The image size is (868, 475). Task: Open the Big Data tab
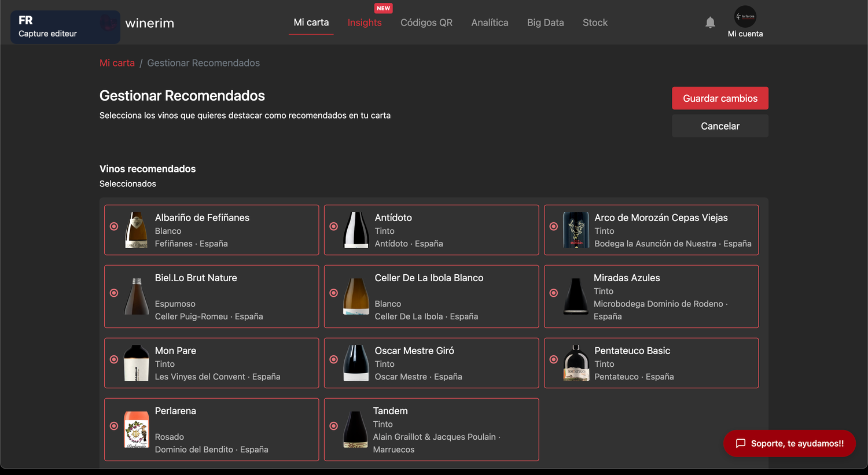pyautogui.click(x=545, y=23)
